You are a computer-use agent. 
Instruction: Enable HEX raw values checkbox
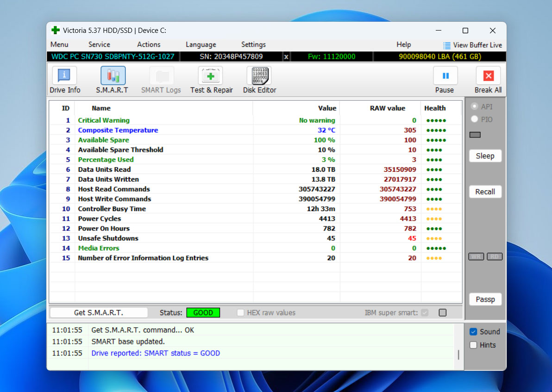[x=240, y=312]
